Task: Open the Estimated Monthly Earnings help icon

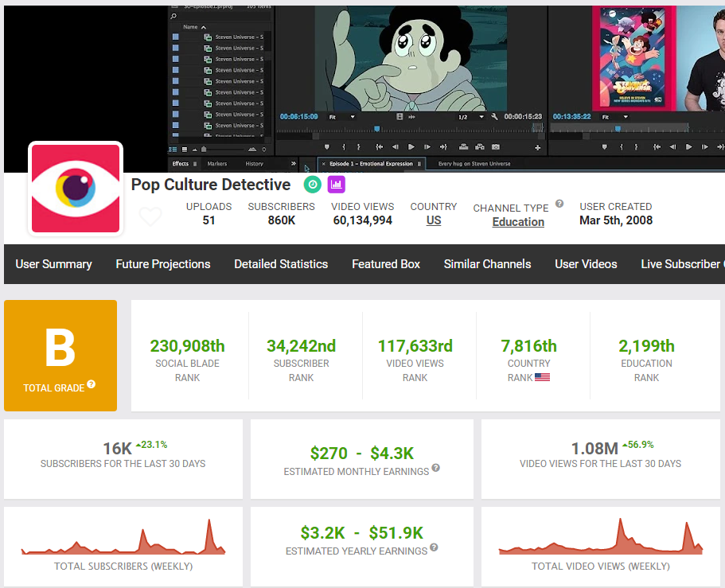Action: [x=435, y=468]
